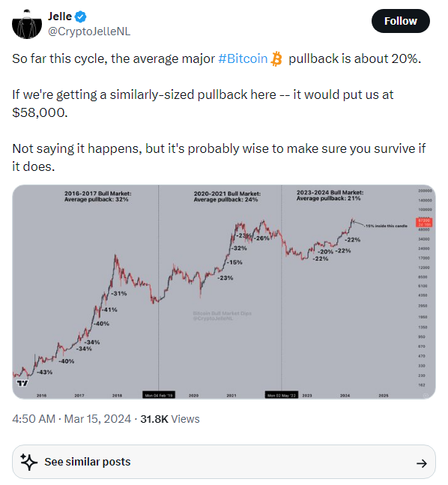This screenshot has width=448, height=485.
Task: Open the @CryptoJelleNL handle
Action: [x=89, y=31]
